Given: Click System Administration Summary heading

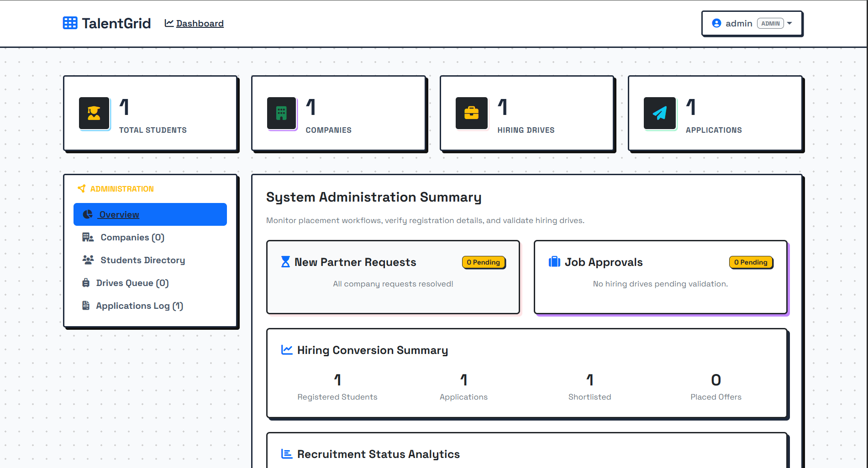Looking at the screenshot, I should tap(374, 197).
